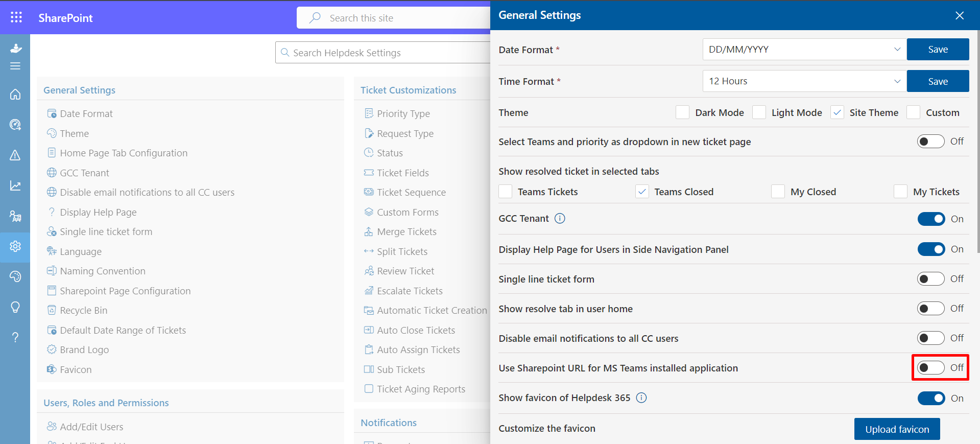This screenshot has height=444, width=980.
Task: Open Priority Type customization
Action: click(x=397, y=113)
